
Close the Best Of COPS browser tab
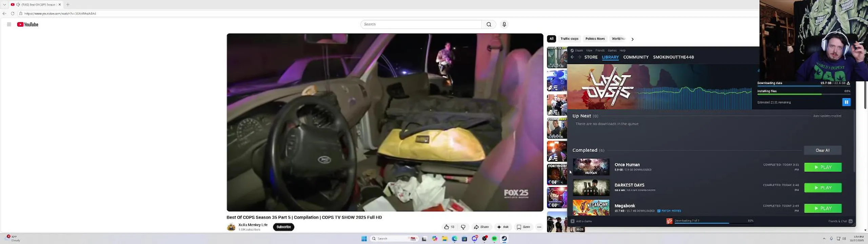(60, 4)
